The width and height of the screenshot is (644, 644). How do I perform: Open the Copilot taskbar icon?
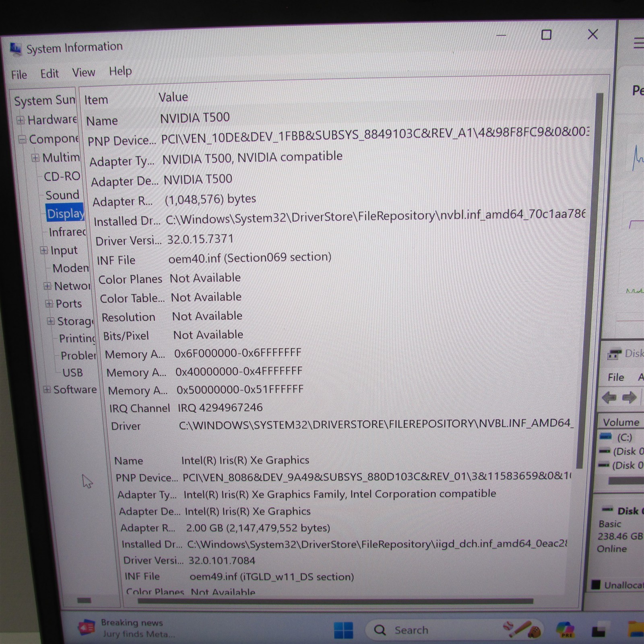[565, 630]
